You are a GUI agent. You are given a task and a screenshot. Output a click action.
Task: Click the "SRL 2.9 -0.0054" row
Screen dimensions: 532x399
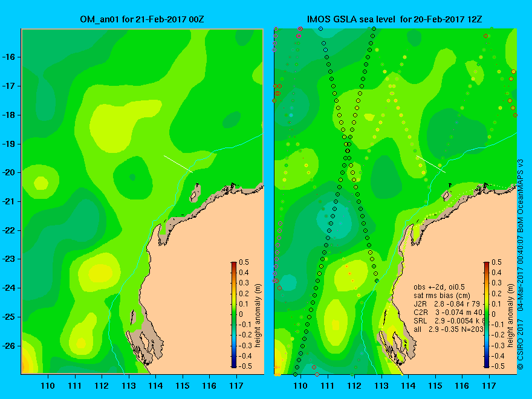click(448, 321)
